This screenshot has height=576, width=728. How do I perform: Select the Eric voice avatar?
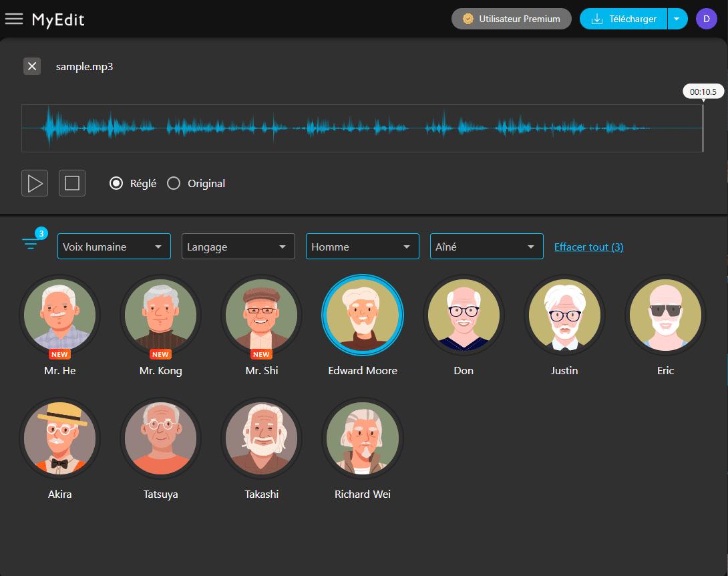(x=665, y=315)
